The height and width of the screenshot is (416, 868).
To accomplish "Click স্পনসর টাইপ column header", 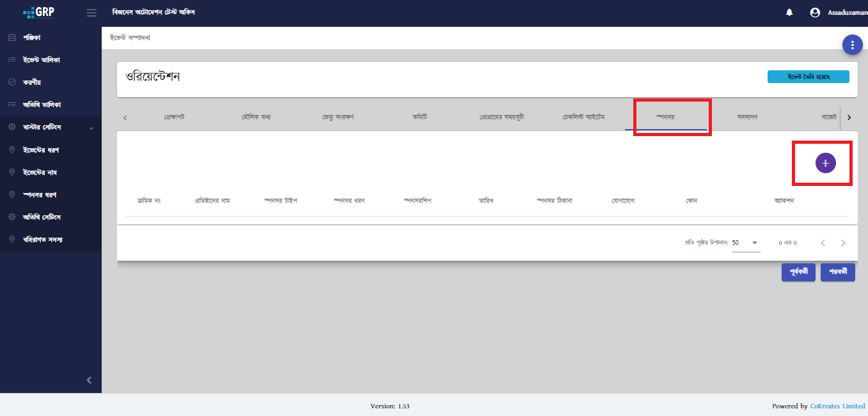I will [281, 201].
